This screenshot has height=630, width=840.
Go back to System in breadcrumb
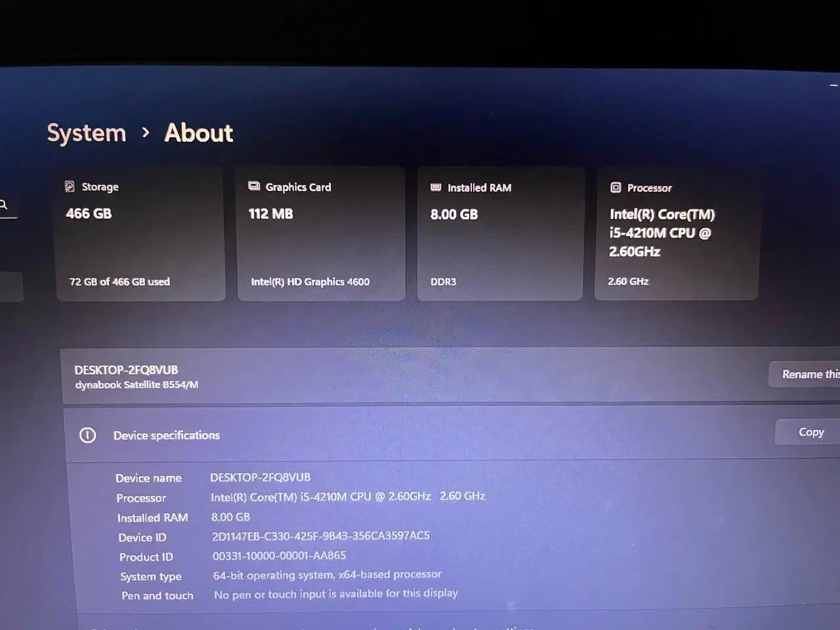(x=86, y=133)
